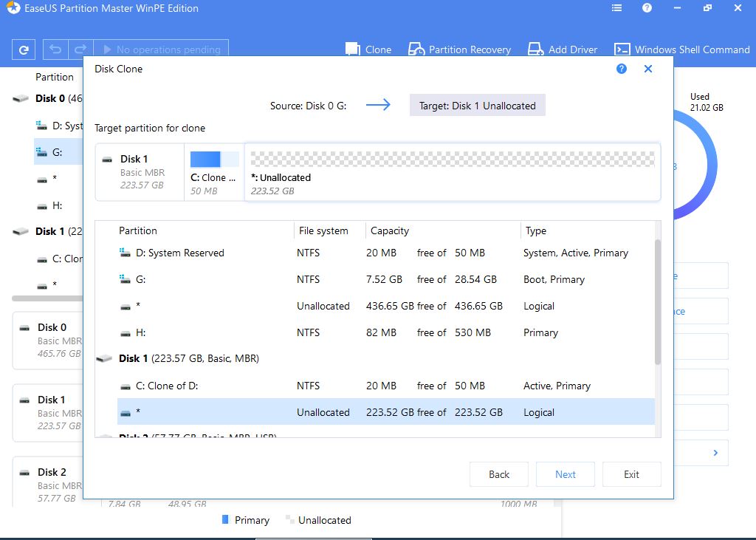Image resolution: width=756 pixels, height=540 pixels.
Task: Click the Refresh icon in the toolbar
Action: coord(24,49)
